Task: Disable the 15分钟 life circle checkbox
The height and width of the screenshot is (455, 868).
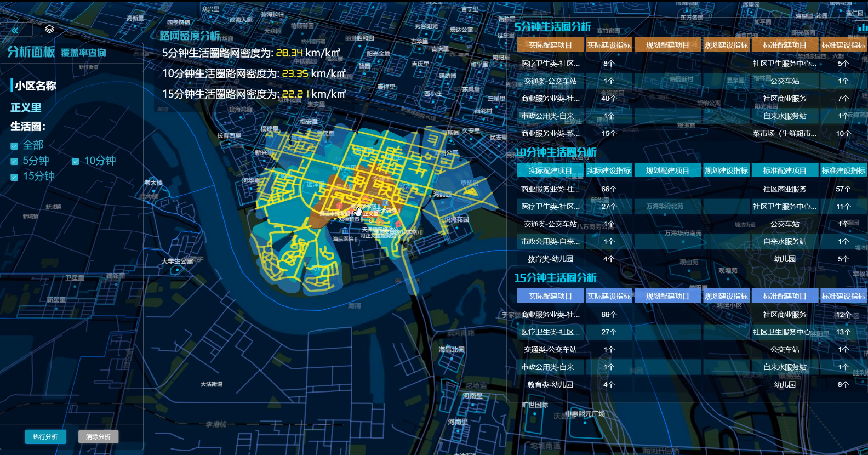Action: coord(14,177)
